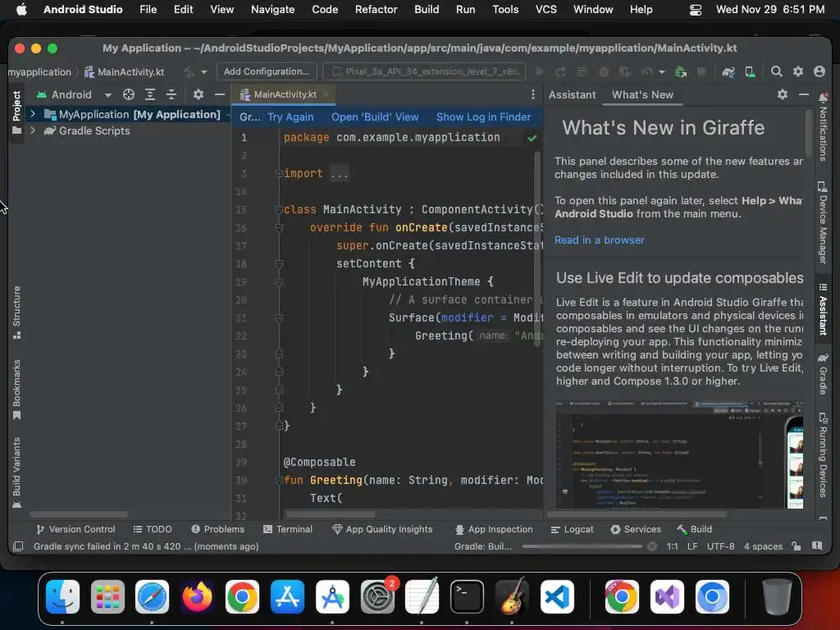
Task: Click Sync Project with Gradle Files icon
Action: pos(728,72)
